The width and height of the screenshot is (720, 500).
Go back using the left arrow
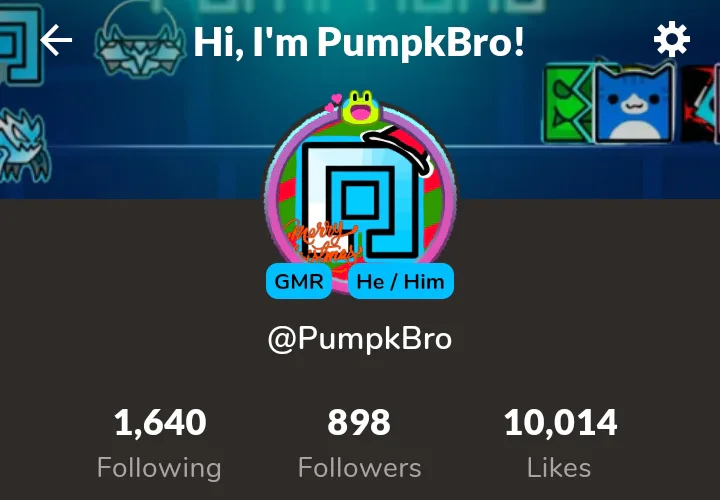pyautogui.click(x=56, y=40)
